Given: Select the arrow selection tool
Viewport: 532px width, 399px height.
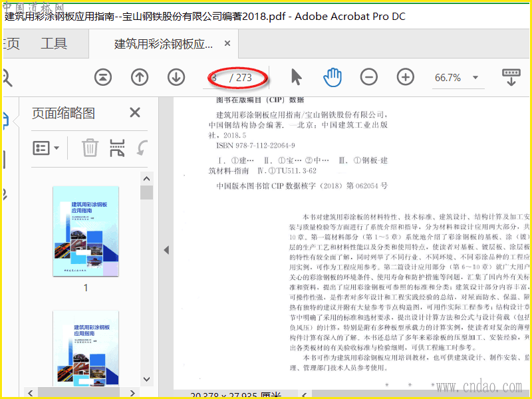Looking at the screenshot, I should (x=296, y=77).
